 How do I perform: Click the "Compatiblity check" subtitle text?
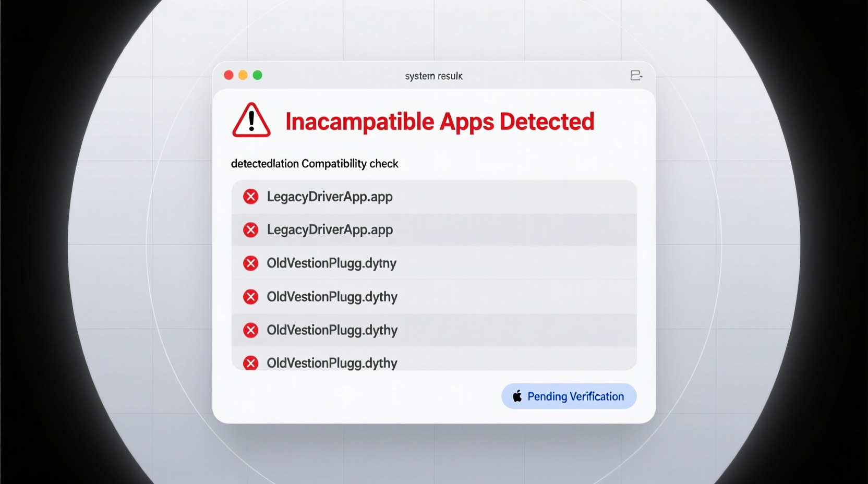[x=349, y=164]
